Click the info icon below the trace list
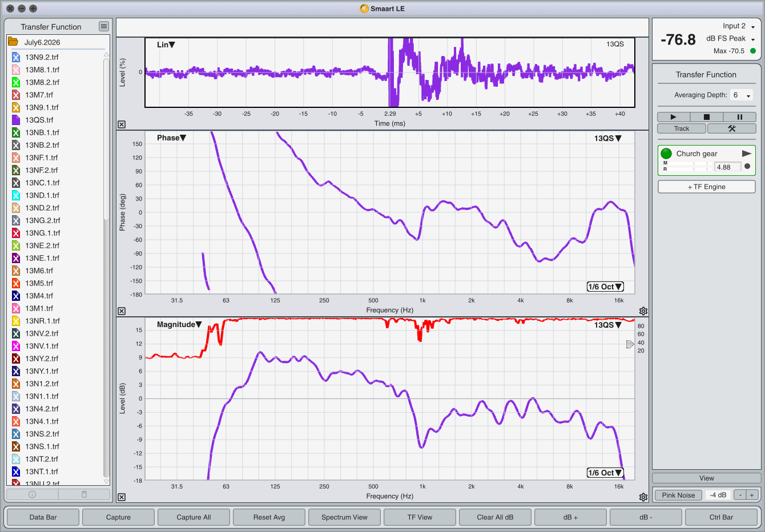This screenshot has width=765, height=532. coord(32,494)
